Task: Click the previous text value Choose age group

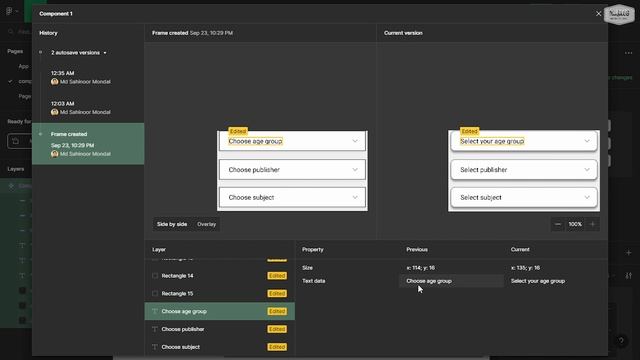Action: pos(429,281)
